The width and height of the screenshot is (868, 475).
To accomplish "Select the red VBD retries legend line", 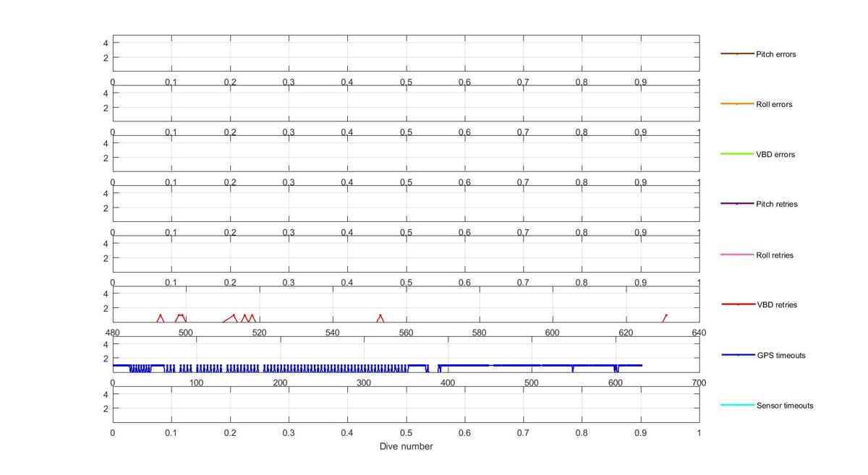I will point(737,304).
